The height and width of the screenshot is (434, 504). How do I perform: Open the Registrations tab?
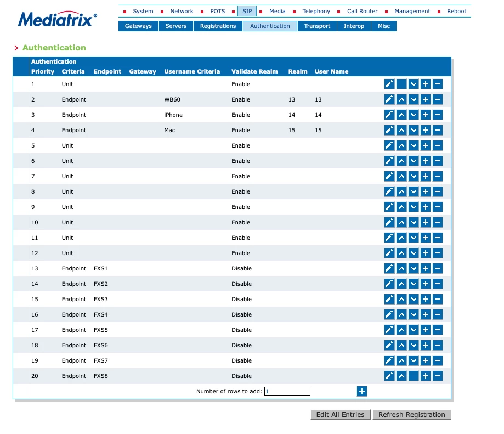coord(218,26)
